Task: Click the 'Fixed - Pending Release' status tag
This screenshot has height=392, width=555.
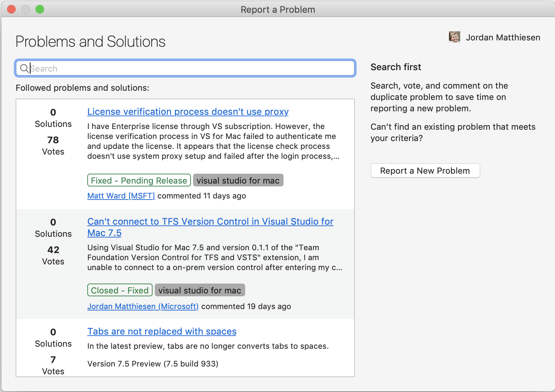Action: pos(139,180)
